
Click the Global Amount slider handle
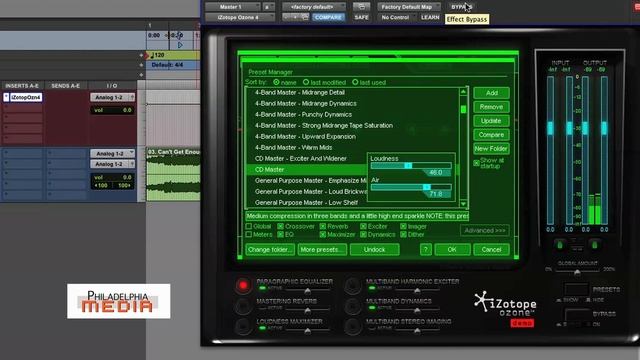(577, 272)
